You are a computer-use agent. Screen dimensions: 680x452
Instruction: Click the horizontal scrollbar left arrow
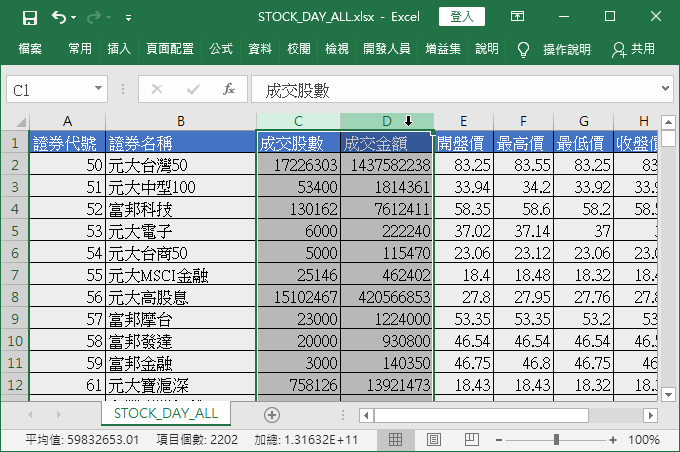coord(366,415)
